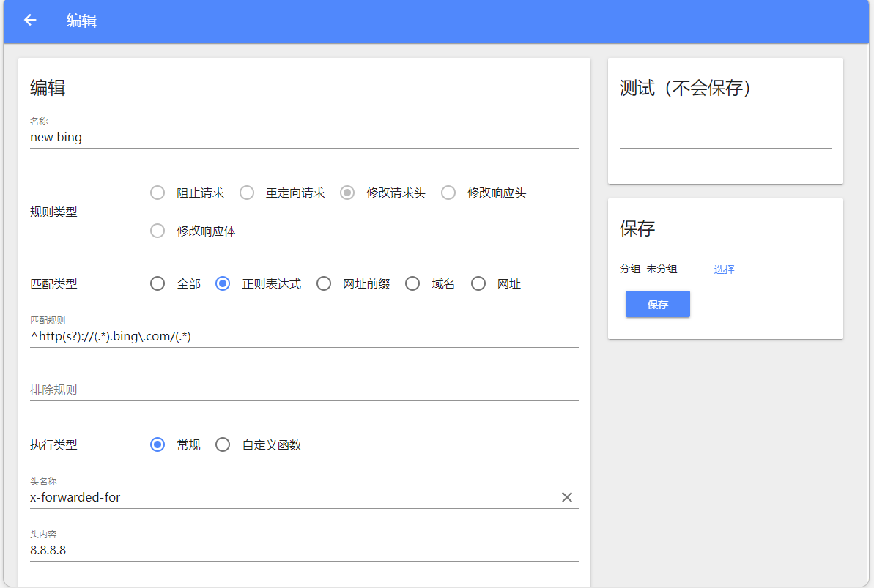Screen dimensions: 874x588
Task: Click the 编辑 title in the blue bar
Action: click(x=82, y=21)
